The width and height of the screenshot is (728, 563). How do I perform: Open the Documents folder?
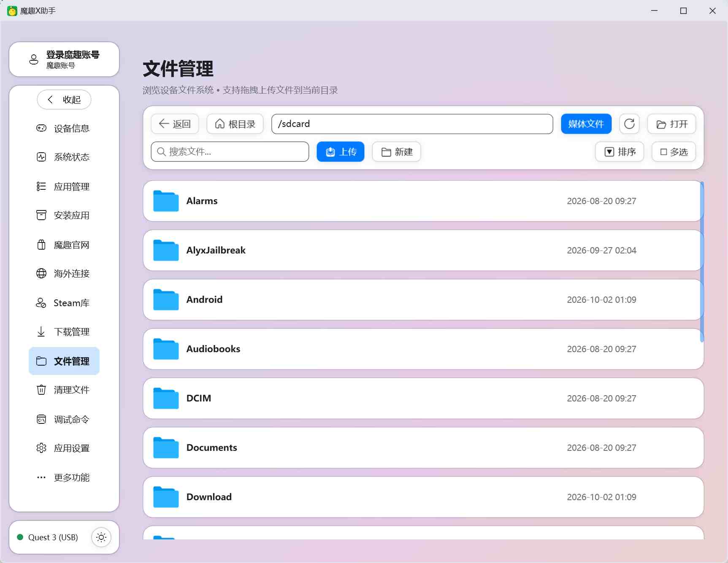(423, 448)
